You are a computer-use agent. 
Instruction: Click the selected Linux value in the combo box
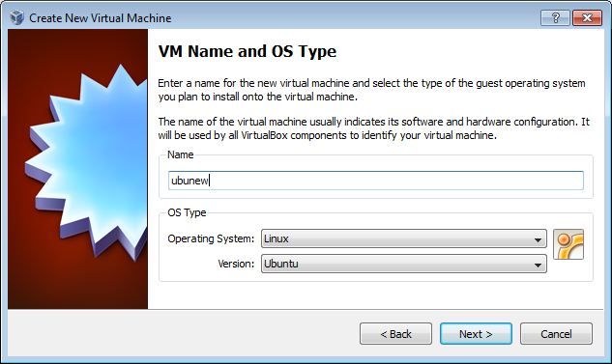(276, 238)
